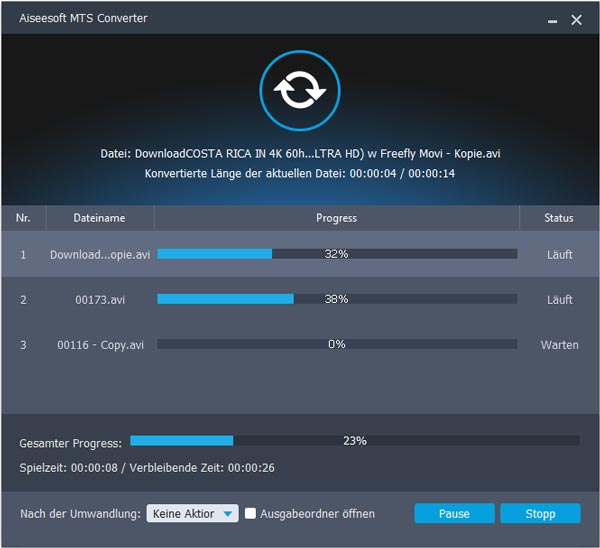Click the Spielzeit / Verbleibende Zeit text
Viewport: 600px width, 548px height.
coord(147,468)
